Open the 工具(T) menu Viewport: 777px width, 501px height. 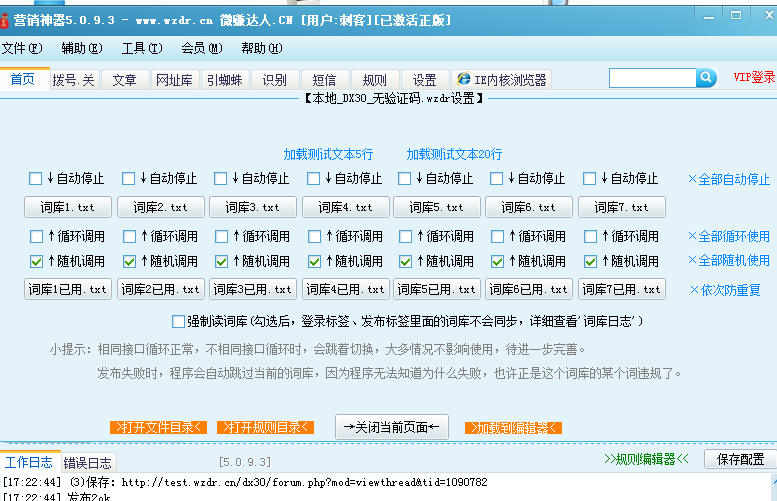tap(142, 48)
